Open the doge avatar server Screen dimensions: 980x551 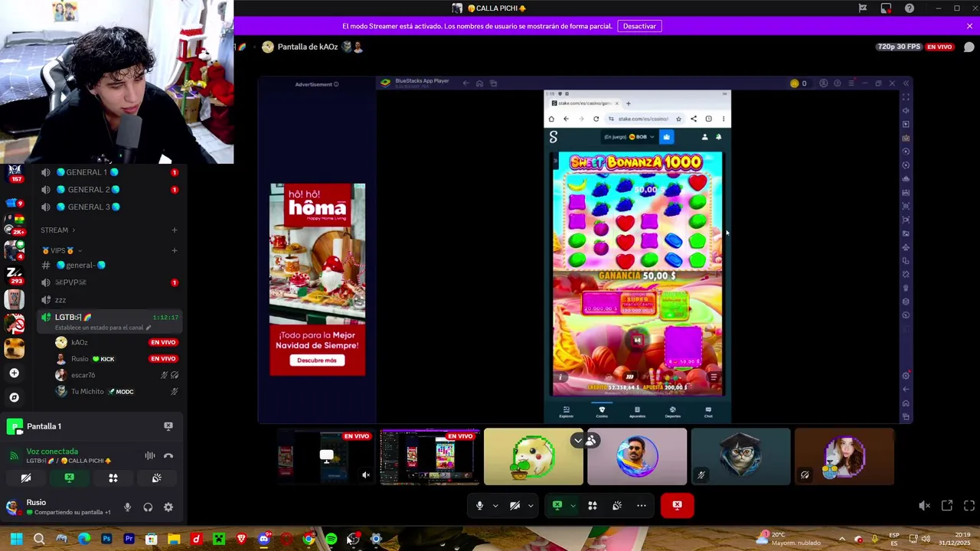14,348
